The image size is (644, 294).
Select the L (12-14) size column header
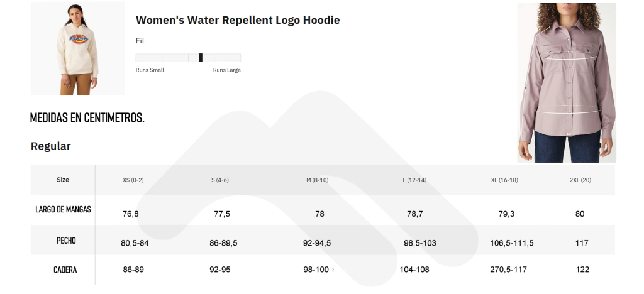414,180
